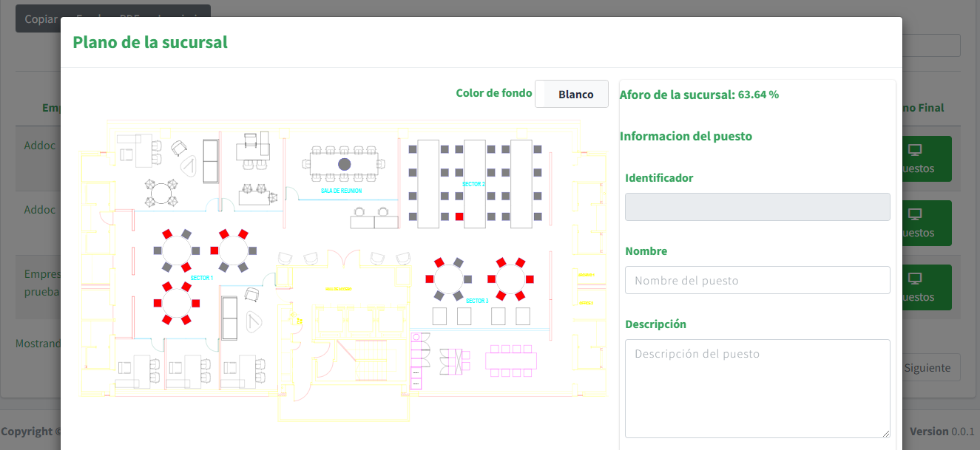Select the red seat in Sector 2

(x=459, y=217)
